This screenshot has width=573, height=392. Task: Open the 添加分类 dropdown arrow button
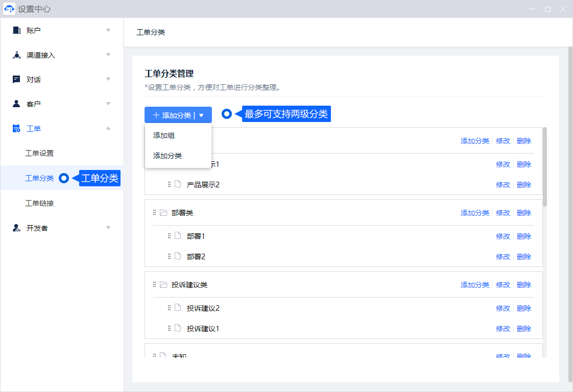pos(201,115)
